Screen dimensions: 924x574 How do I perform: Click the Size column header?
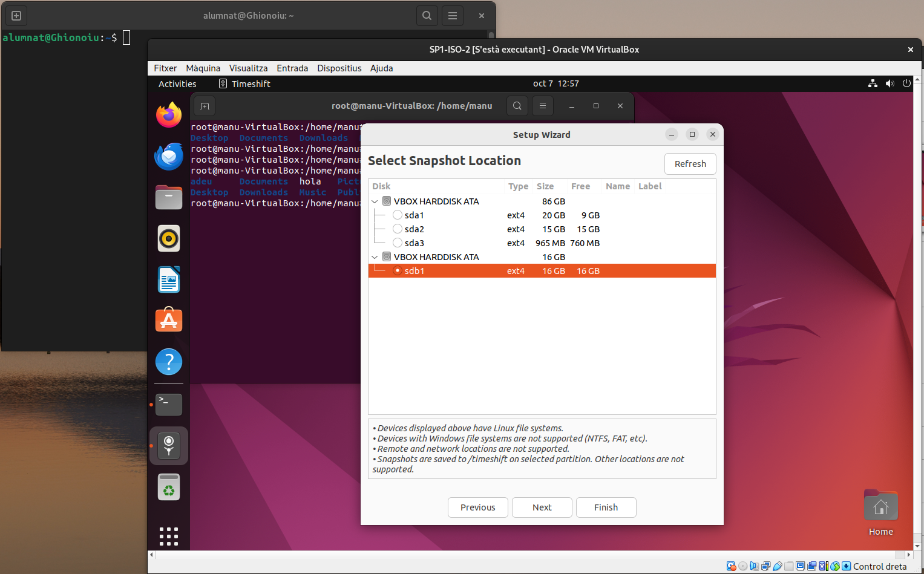pos(545,186)
